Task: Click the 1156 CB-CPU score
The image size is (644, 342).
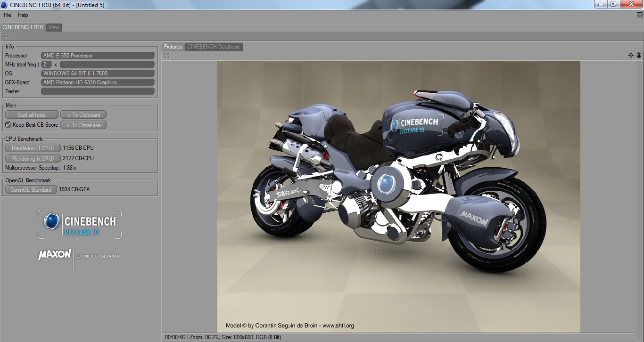Action: coord(78,148)
